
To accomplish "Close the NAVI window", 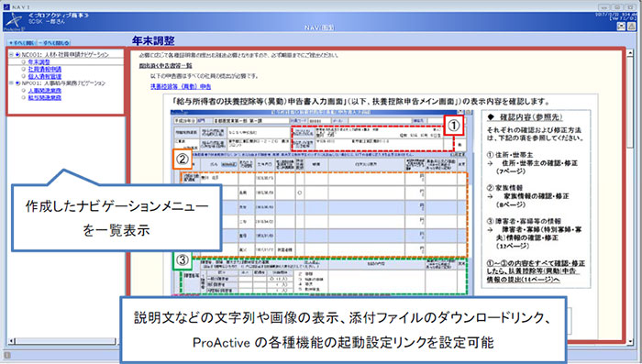I will (631, 7).
